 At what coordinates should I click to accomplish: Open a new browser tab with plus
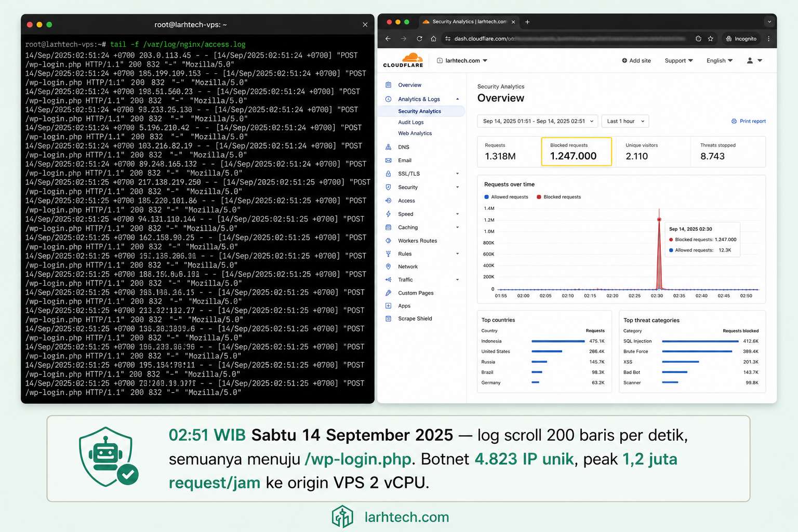527,22
